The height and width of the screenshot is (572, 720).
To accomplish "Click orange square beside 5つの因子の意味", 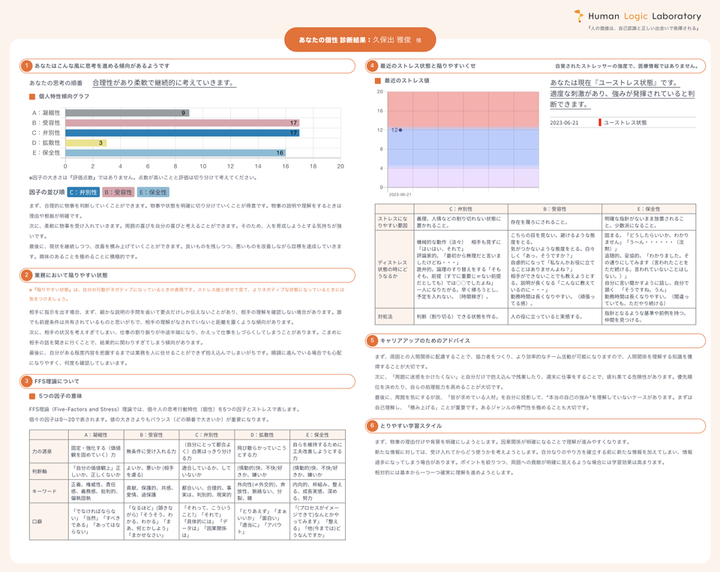I will [32, 396].
